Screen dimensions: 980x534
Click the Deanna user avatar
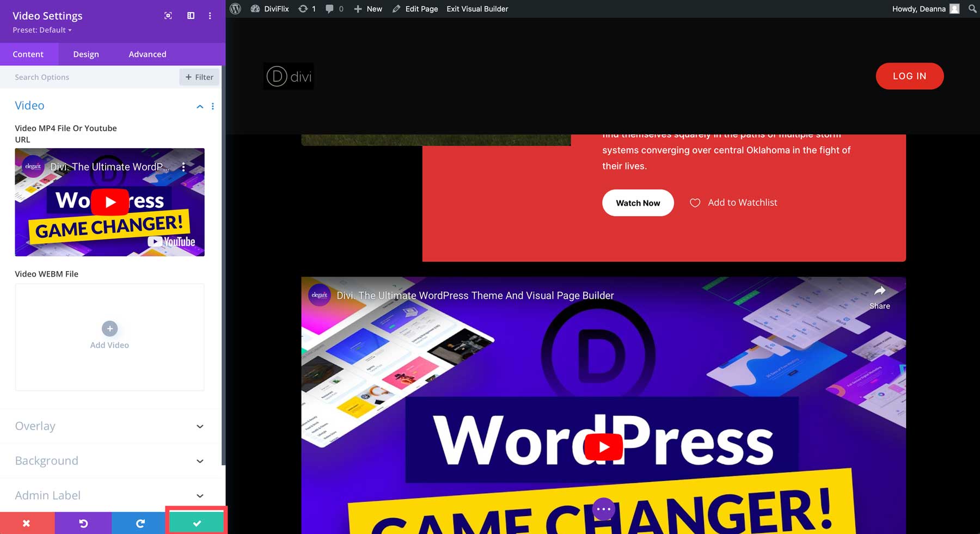point(954,9)
